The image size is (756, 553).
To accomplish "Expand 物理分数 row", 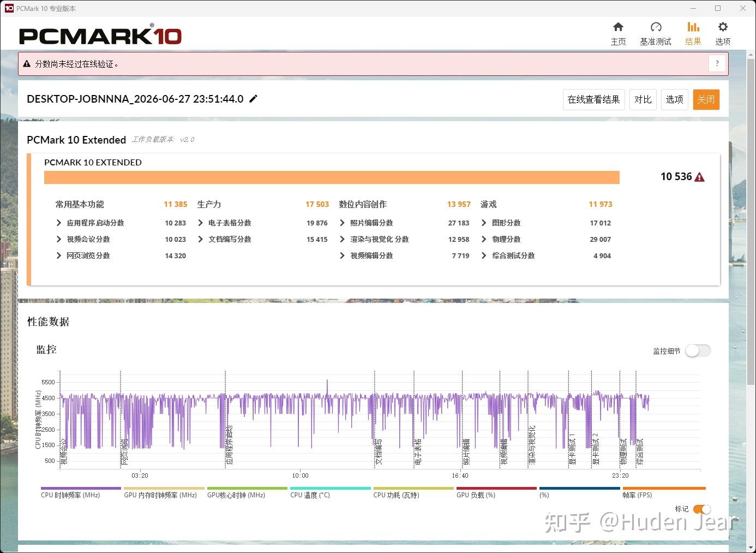I will (484, 239).
